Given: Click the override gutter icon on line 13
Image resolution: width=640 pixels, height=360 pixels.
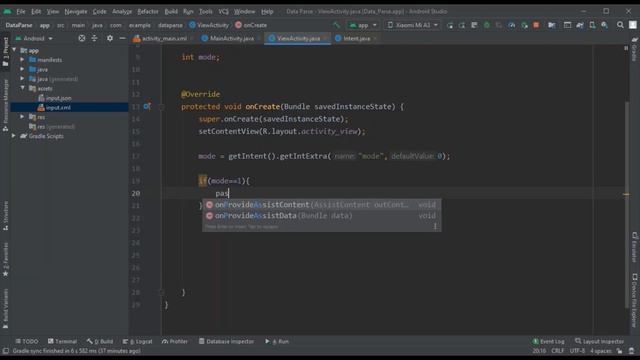Looking at the screenshot, I should 147,107.
